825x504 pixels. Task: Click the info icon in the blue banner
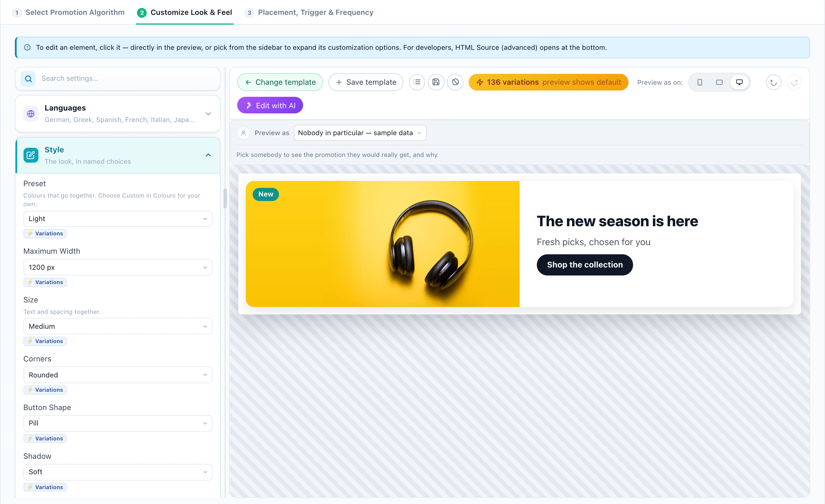[x=27, y=48]
